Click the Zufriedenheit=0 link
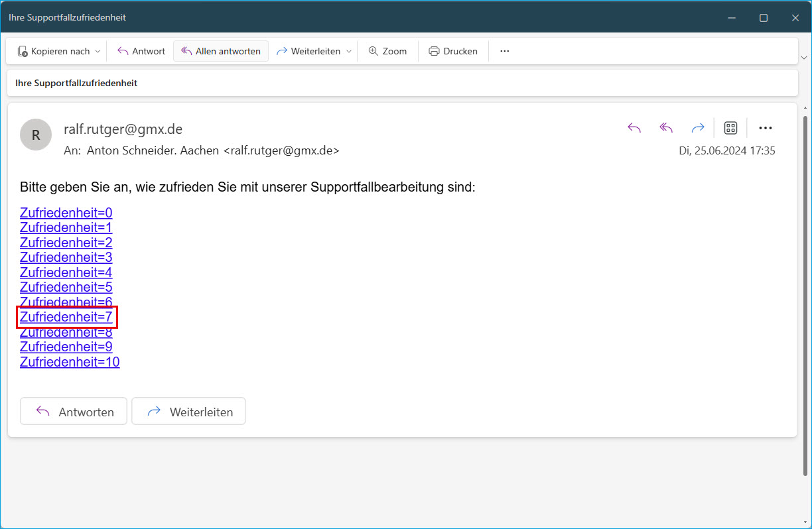Image resolution: width=812 pixels, height=529 pixels. (x=66, y=213)
